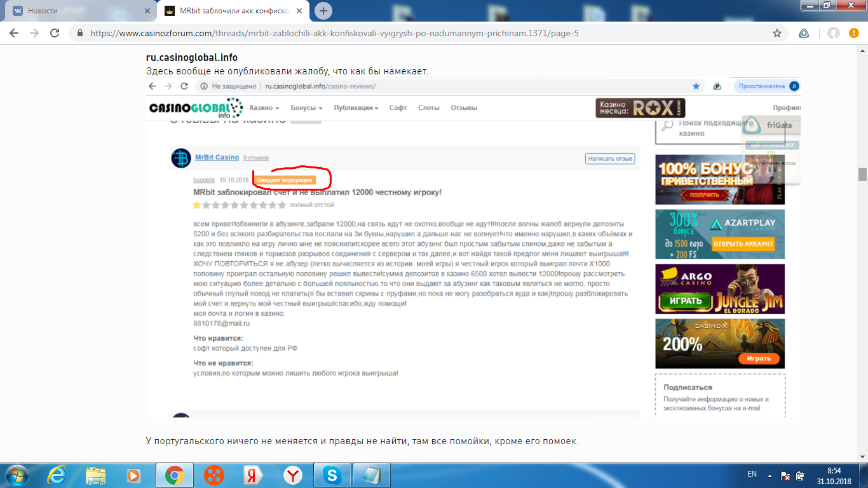Open the Windows Start menu
The height and width of the screenshot is (488, 868).
17,475
